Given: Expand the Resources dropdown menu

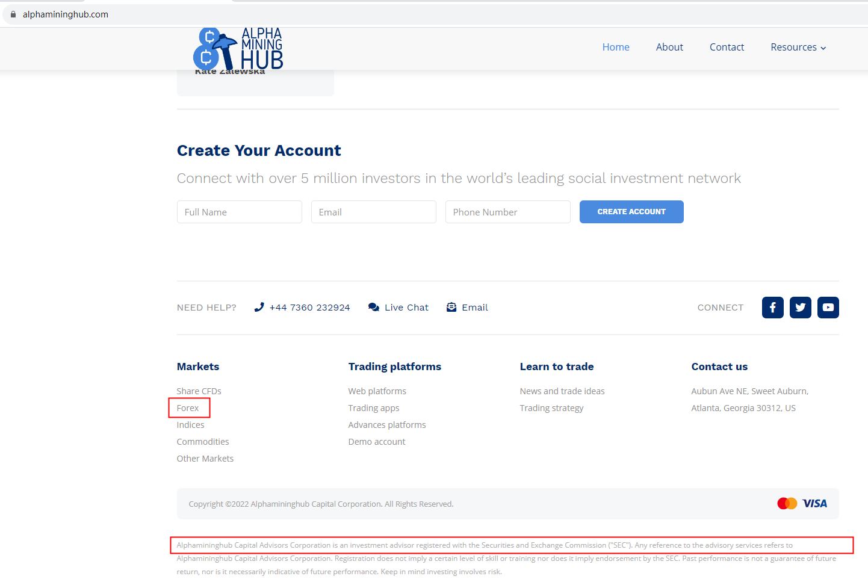Looking at the screenshot, I should click(798, 47).
